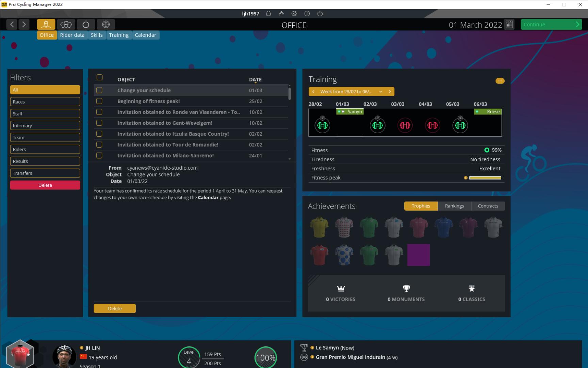Open the calendar icon beside the date
588x368 pixels.
coord(509,25)
